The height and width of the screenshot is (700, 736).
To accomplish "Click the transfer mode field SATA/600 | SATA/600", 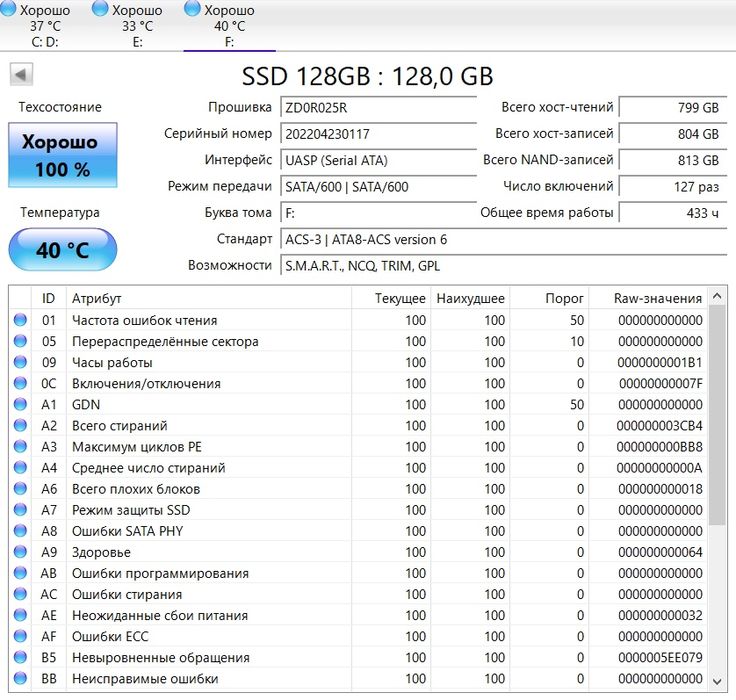I will [378, 186].
